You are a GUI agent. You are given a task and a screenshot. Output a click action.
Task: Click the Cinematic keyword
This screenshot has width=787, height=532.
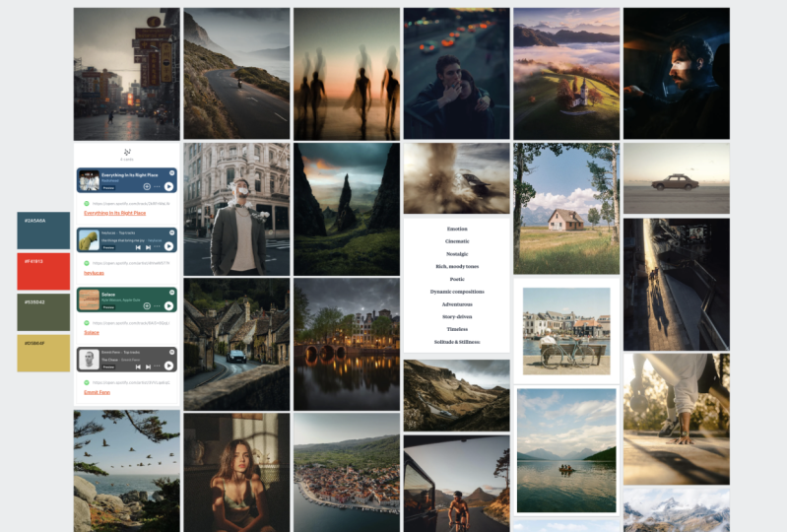tap(457, 241)
